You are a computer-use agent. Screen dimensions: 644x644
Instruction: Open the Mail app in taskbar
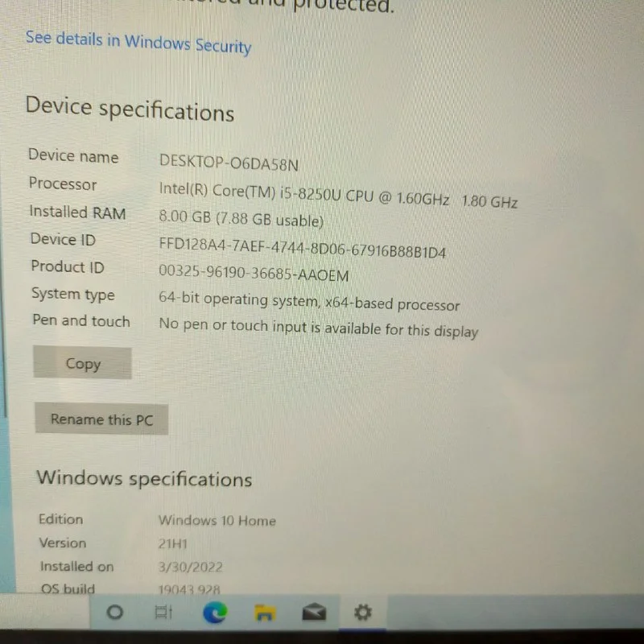314,612
